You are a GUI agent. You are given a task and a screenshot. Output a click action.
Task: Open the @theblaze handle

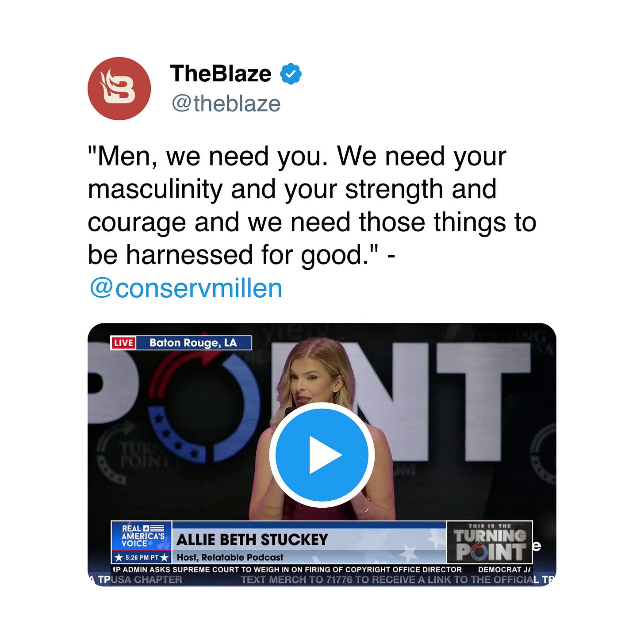226,104
